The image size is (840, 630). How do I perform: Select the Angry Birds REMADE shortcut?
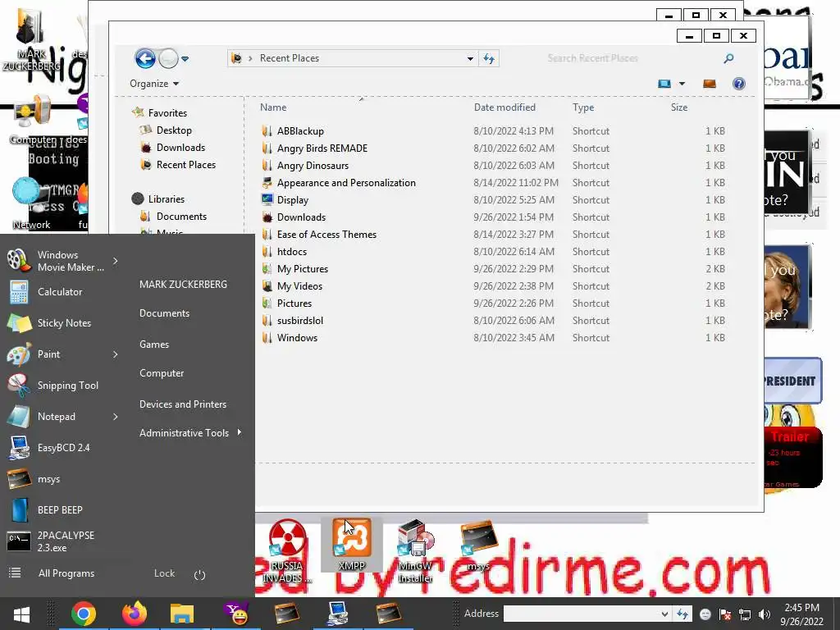pyautogui.click(x=322, y=148)
